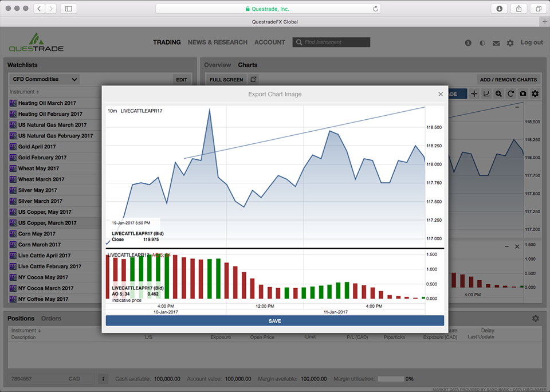Select Gold February 2017 instrument
This screenshot has height=392, width=550.
click(x=42, y=158)
